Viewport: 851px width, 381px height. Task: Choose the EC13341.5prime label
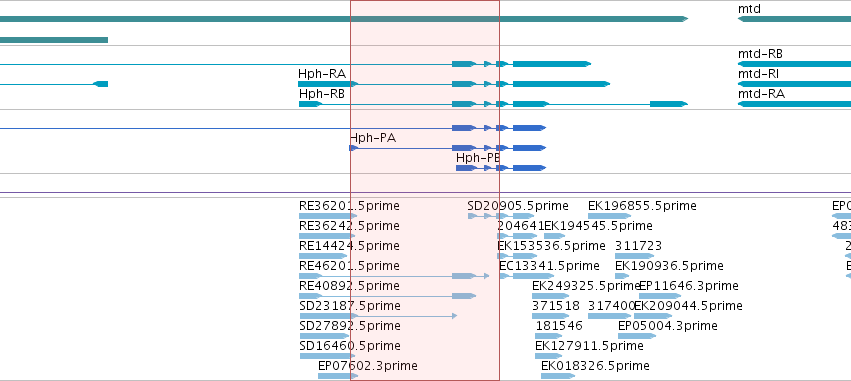click(549, 266)
